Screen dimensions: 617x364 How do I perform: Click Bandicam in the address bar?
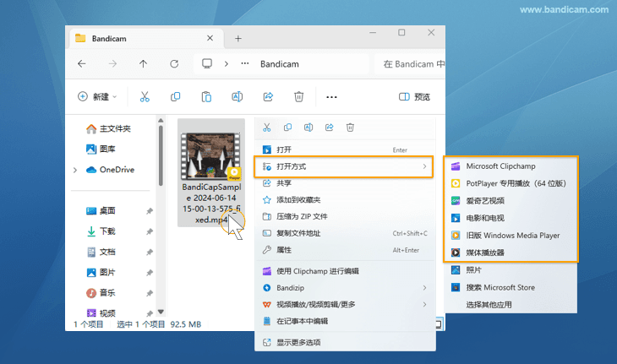tap(280, 64)
